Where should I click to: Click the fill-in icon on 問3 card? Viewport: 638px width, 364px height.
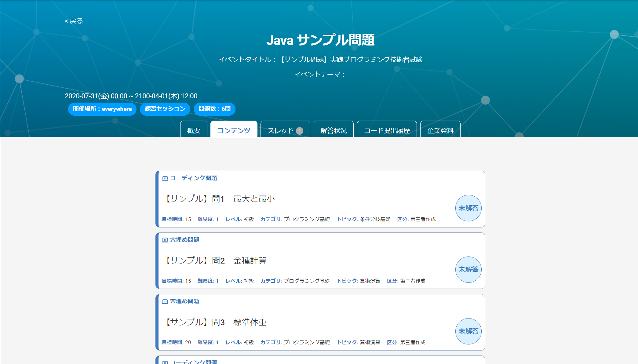(165, 301)
